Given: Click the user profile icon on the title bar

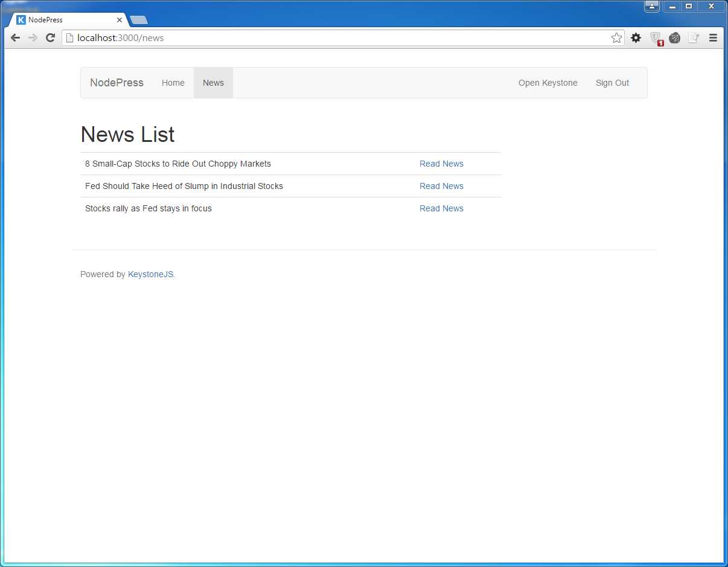Looking at the screenshot, I should (651, 6).
